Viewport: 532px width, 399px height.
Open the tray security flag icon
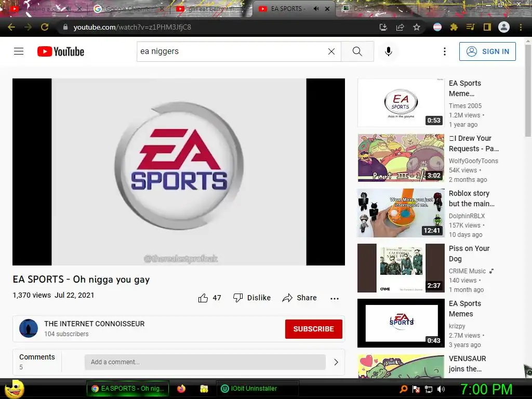tap(416, 389)
